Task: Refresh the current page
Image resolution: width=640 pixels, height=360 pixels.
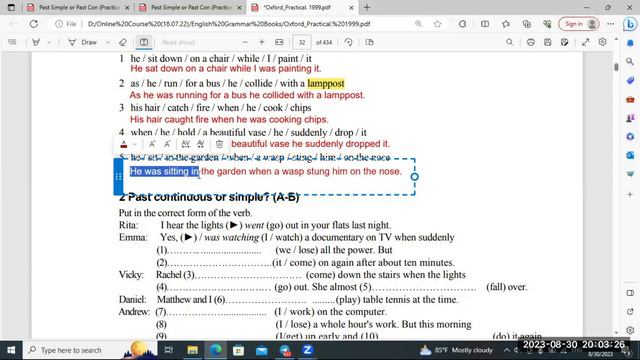Action: (x=33, y=24)
